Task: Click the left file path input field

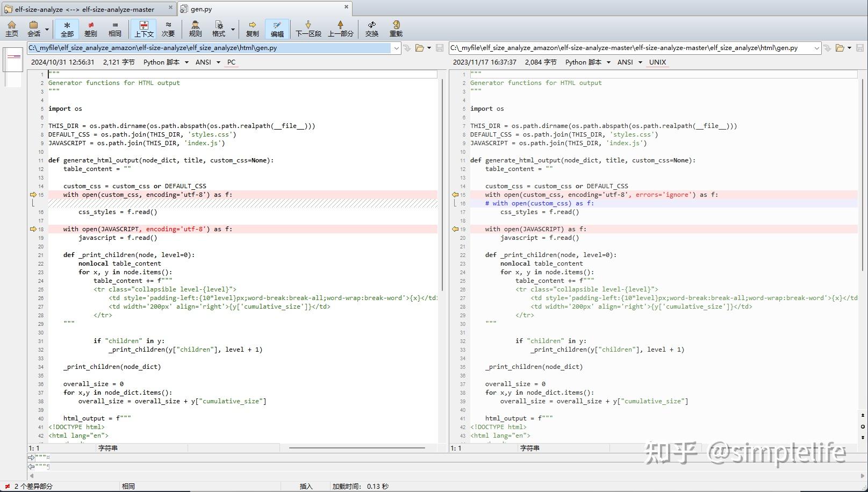Action: click(x=210, y=48)
